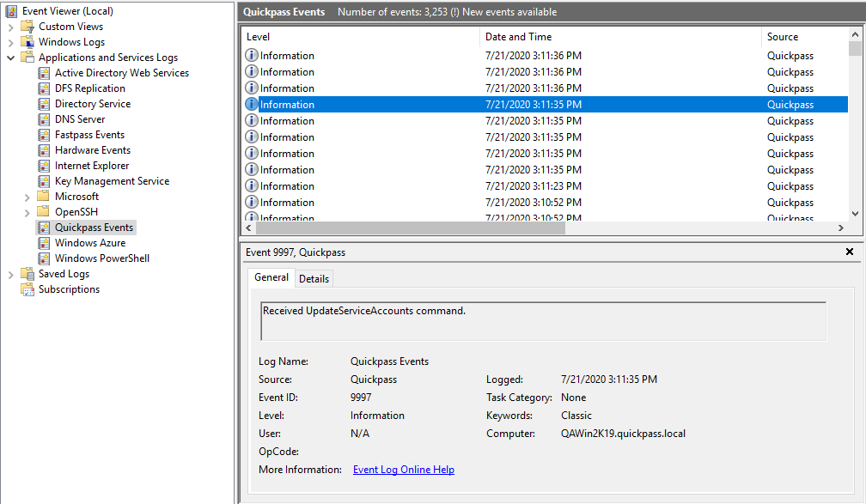Sort events by the Source column header
This screenshot has width=866, height=504.
(x=805, y=36)
